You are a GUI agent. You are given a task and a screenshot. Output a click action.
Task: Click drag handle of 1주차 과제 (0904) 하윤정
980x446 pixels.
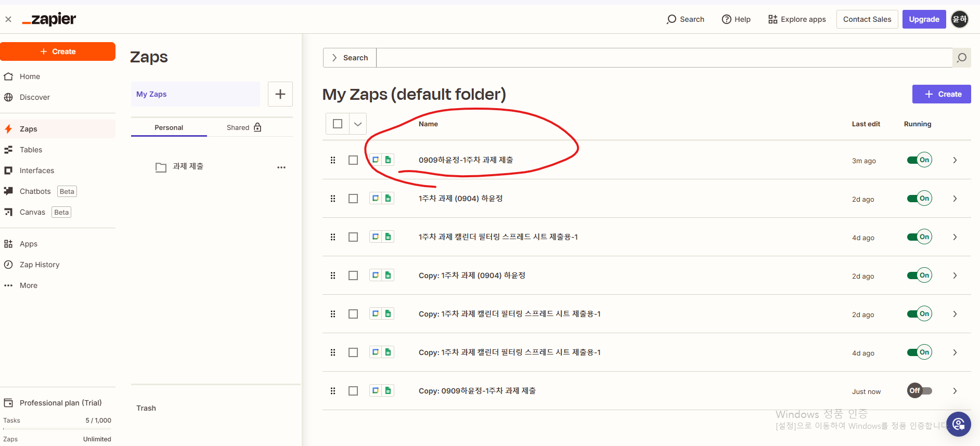(333, 199)
